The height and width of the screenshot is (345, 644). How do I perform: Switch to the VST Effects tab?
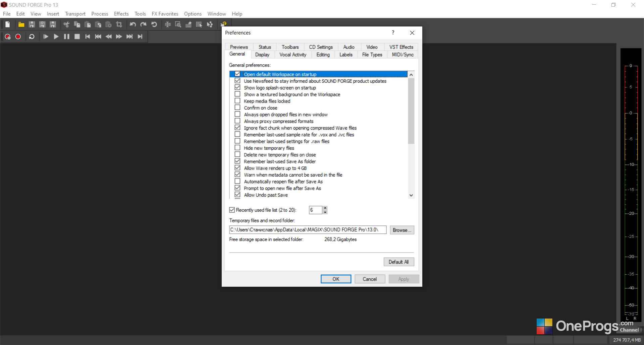401,47
